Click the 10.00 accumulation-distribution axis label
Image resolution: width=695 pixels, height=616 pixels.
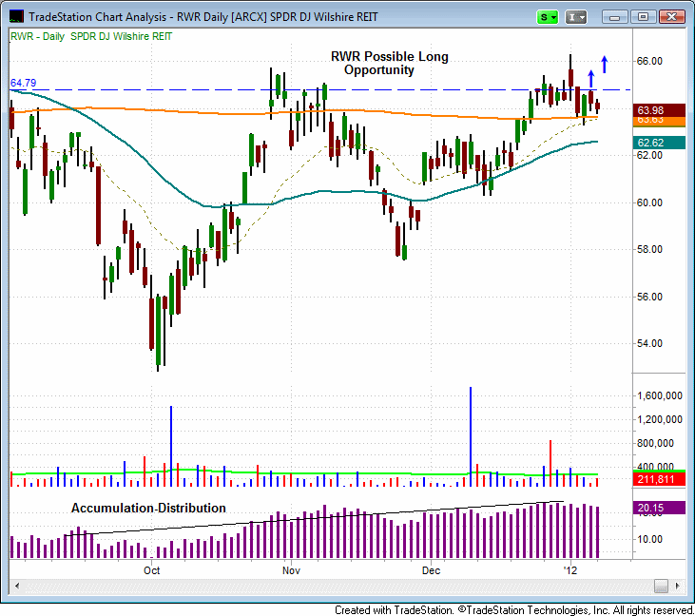(x=649, y=539)
